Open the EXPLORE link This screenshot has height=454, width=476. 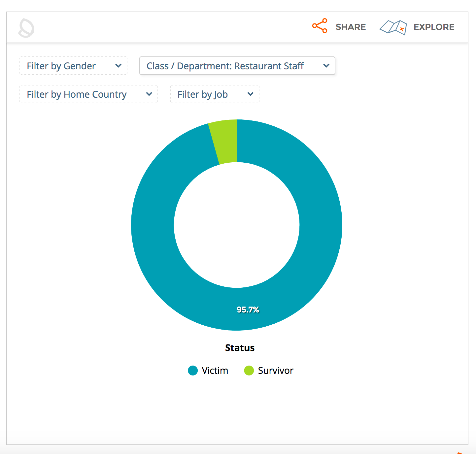pyautogui.click(x=434, y=27)
